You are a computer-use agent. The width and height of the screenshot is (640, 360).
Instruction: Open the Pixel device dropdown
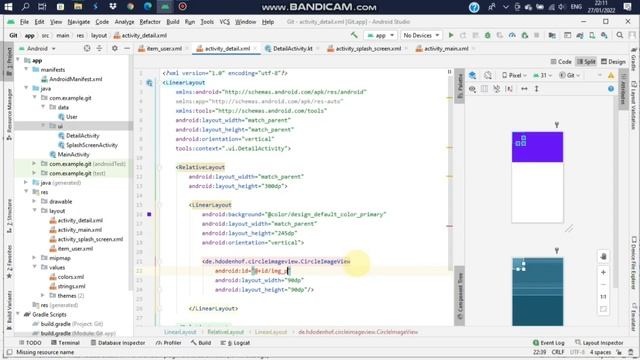(x=514, y=75)
